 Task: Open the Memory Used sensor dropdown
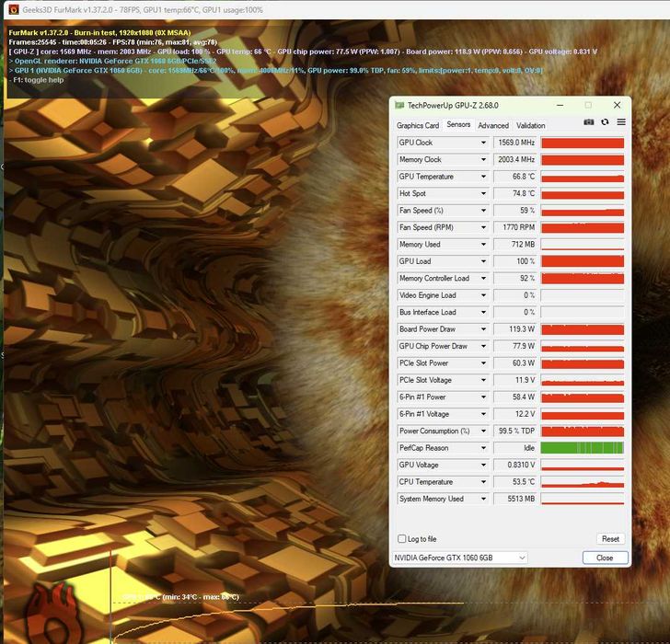point(483,245)
